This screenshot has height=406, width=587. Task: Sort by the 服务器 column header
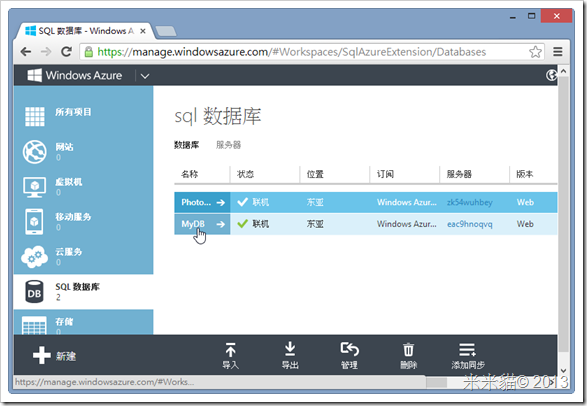459,174
